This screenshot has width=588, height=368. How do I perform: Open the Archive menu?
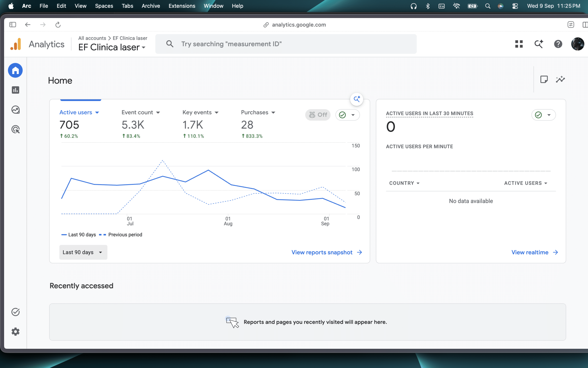(151, 6)
